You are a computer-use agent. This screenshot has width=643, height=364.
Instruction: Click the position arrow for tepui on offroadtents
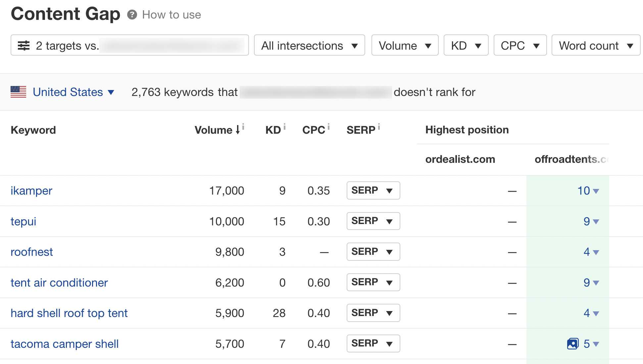pos(595,221)
